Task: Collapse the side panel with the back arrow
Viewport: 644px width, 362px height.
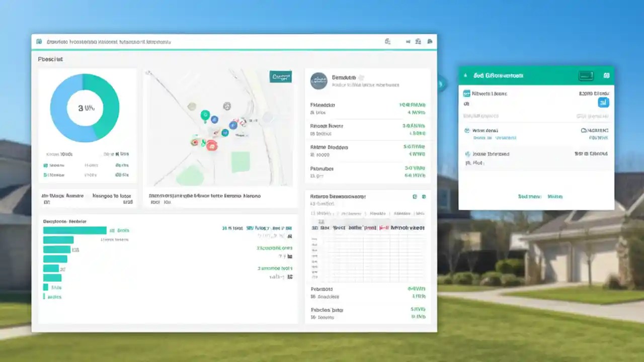Action: 465,75
